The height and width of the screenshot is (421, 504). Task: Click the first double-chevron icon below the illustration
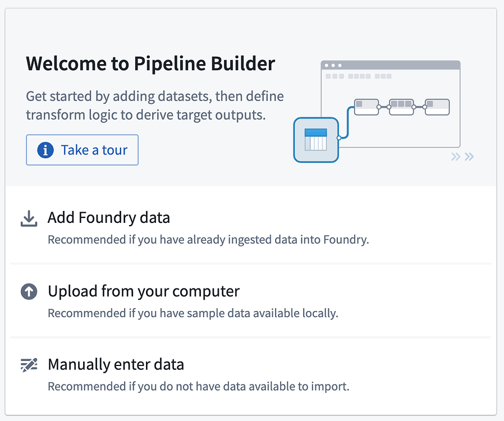(x=456, y=157)
